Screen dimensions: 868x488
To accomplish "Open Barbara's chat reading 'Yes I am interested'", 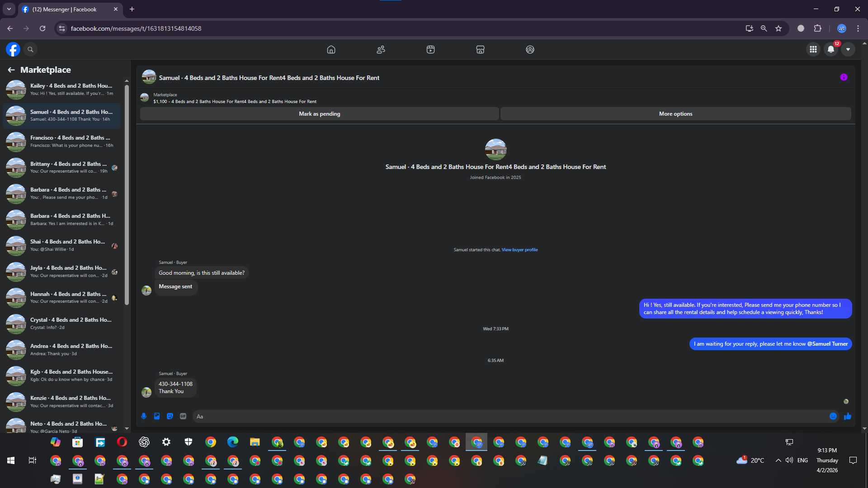I will 62,220.
